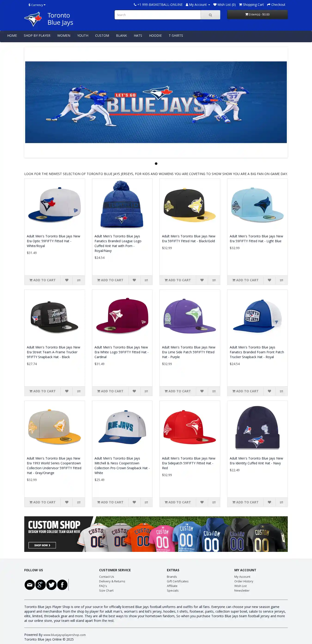Add Light Blue fitted hat to cart

click(245, 280)
